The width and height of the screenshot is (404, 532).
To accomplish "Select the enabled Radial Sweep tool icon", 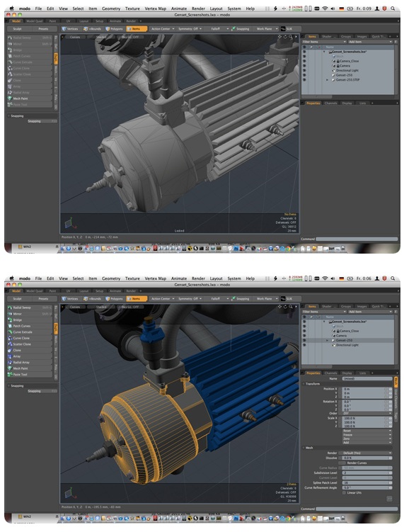I will (x=10, y=307).
